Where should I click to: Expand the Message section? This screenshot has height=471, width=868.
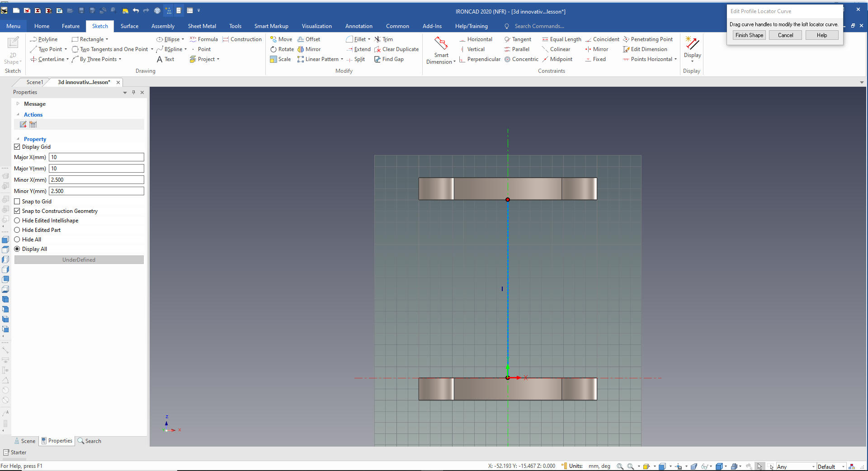pos(18,104)
